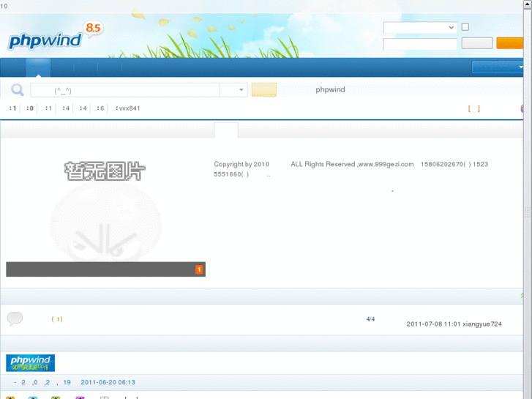This screenshot has height=399, width=532.
Task: Select the highlighted tab in the blue navigation bar
Action: (38, 67)
